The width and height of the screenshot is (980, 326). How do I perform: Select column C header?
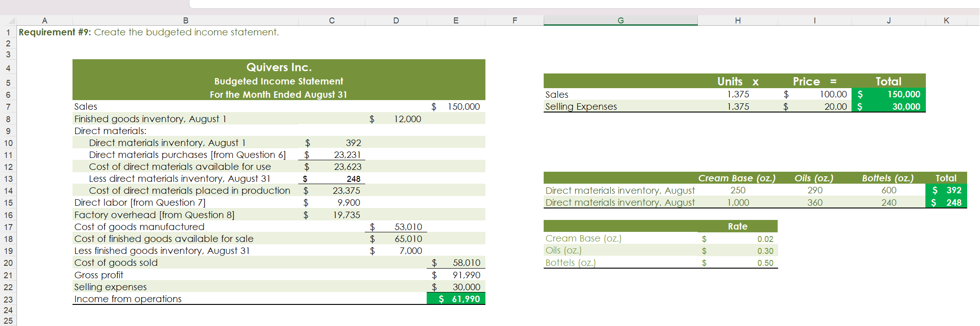(332, 20)
